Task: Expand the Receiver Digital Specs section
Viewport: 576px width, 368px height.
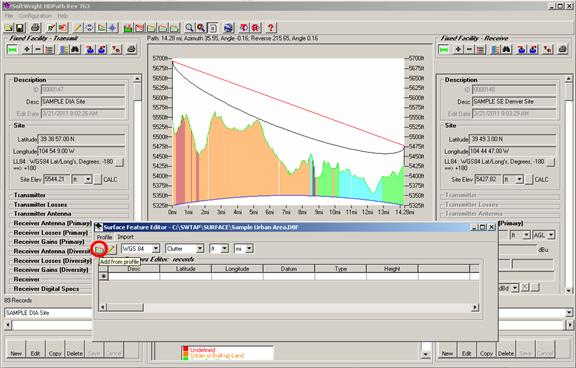Action: pyautogui.click(x=46, y=289)
